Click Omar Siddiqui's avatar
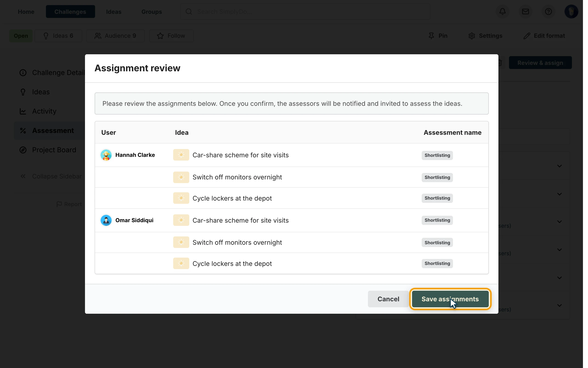Screen dimensions: 588x368 click(106, 220)
